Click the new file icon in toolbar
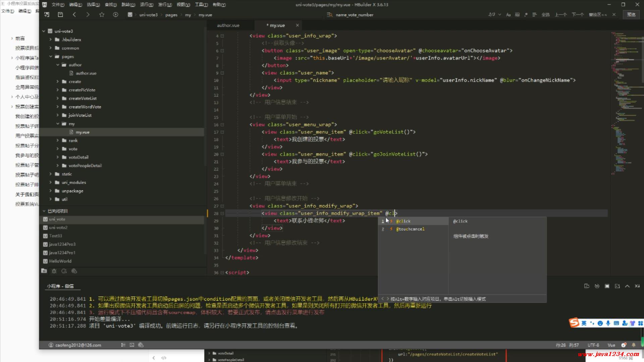 (x=47, y=14)
